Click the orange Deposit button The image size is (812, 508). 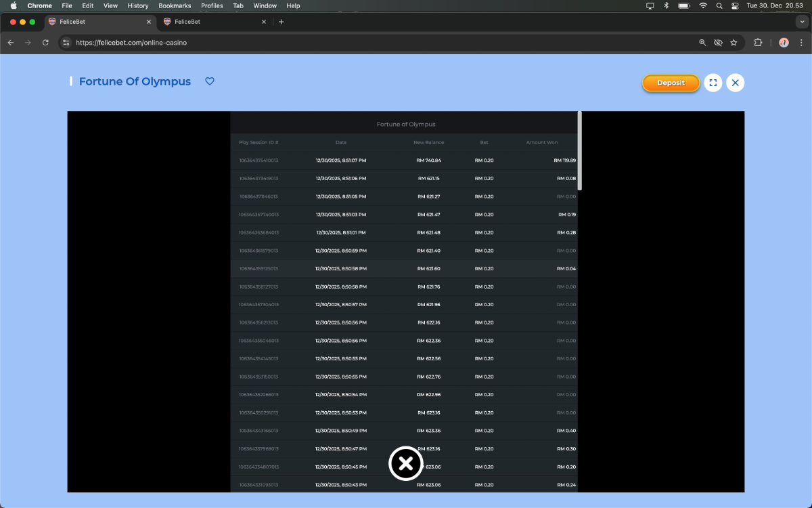point(671,83)
